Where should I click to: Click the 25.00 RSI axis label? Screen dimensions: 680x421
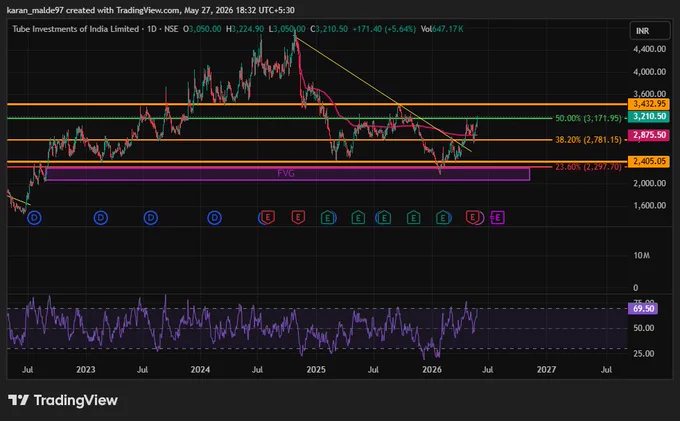[644, 354]
